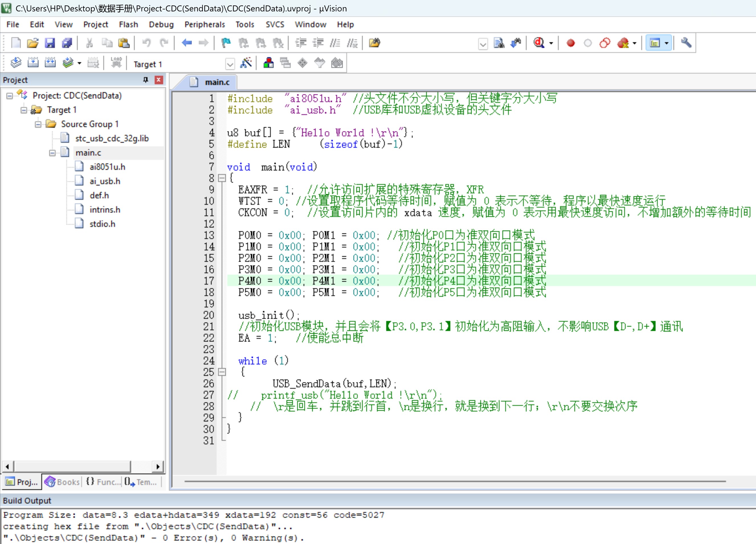Open Options for Target magic wand

246,63
